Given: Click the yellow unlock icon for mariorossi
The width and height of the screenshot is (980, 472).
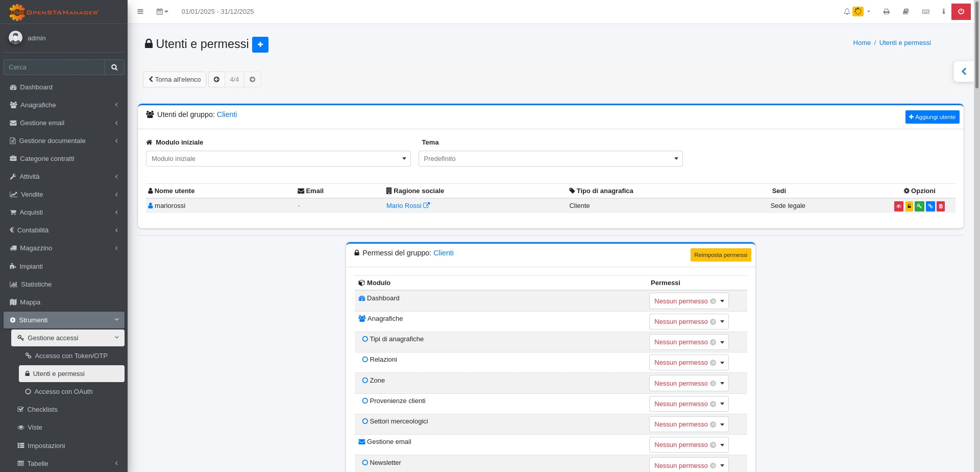Looking at the screenshot, I should coord(909,206).
